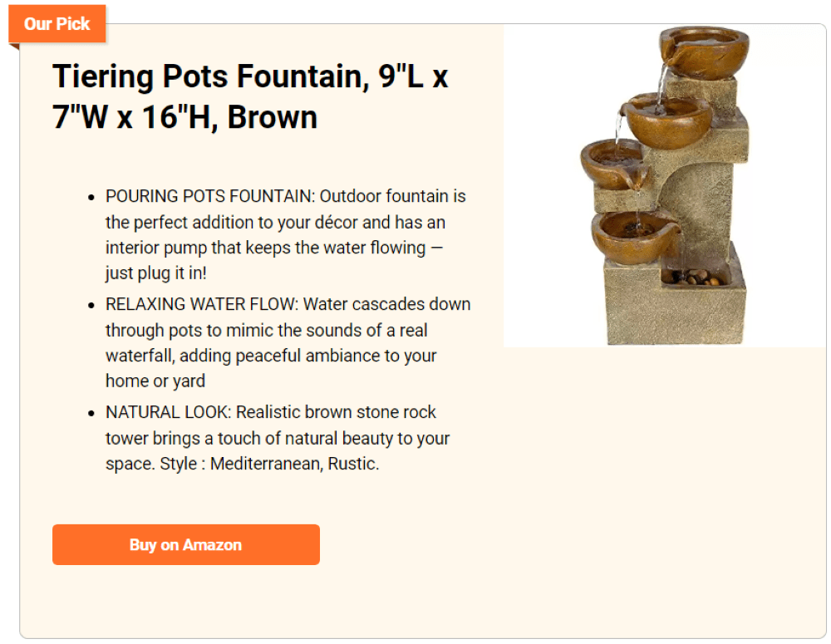Click the Our Pick badge
Image resolution: width=831 pixels, height=644 pixels.
[57, 23]
